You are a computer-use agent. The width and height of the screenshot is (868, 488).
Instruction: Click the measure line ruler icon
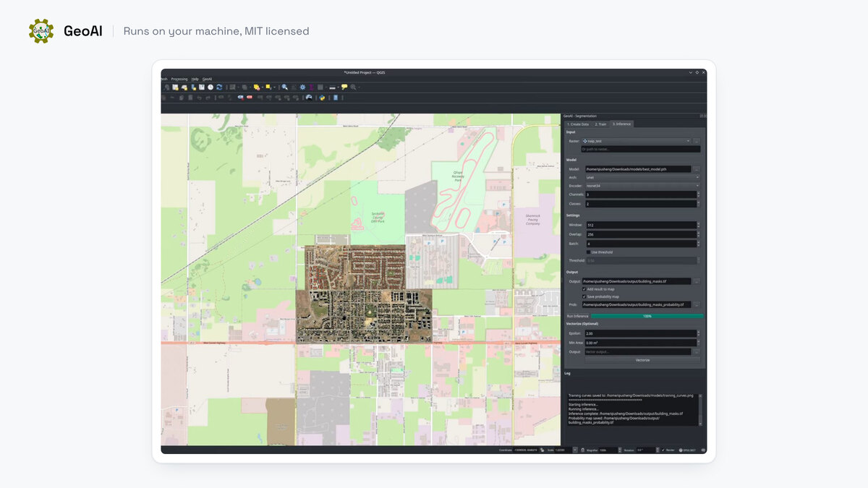pos(332,87)
